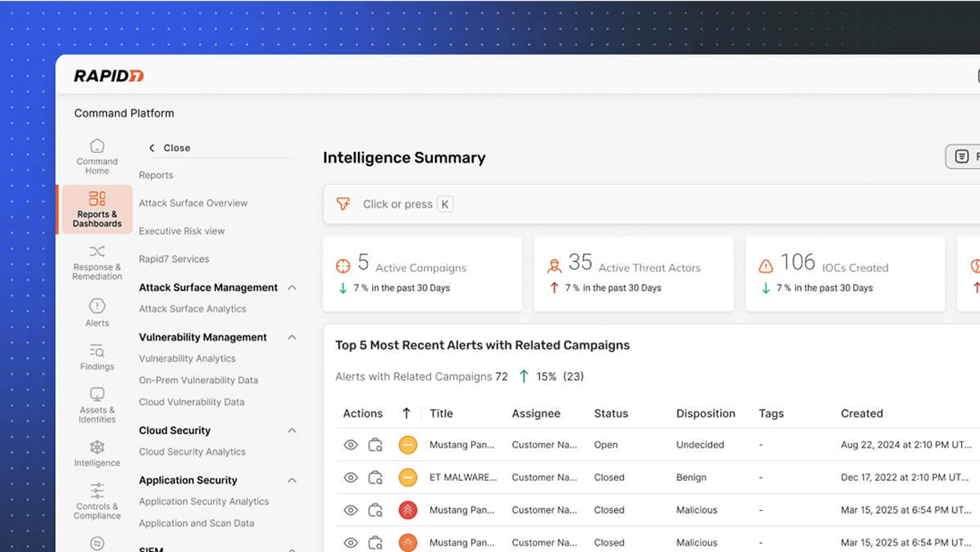Open Attack Surface Overview
This screenshot has width=980, height=552.
pos(193,203)
